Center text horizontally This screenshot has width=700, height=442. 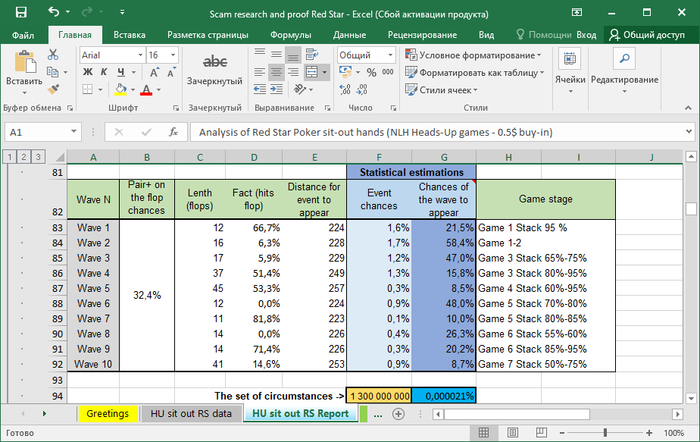[276, 72]
